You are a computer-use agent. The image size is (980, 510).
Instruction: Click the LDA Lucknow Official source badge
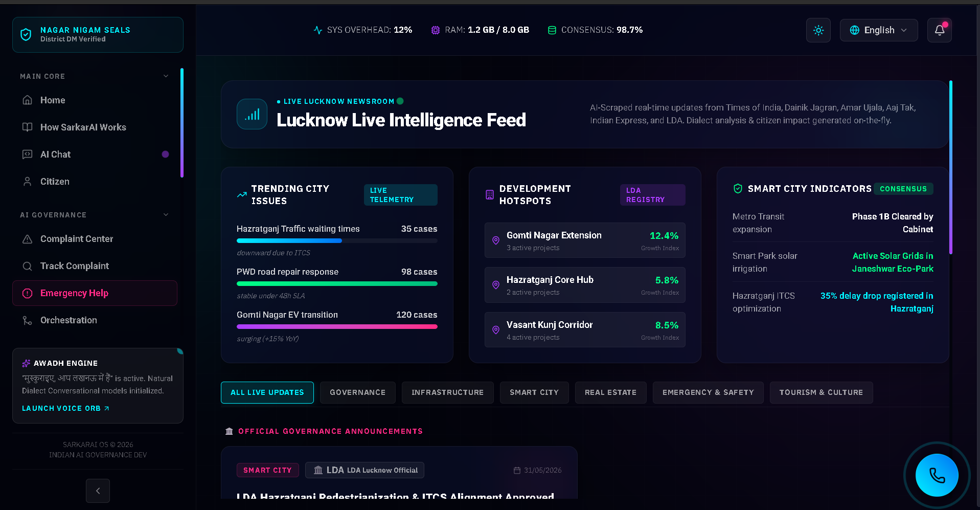click(x=365, y=470)
